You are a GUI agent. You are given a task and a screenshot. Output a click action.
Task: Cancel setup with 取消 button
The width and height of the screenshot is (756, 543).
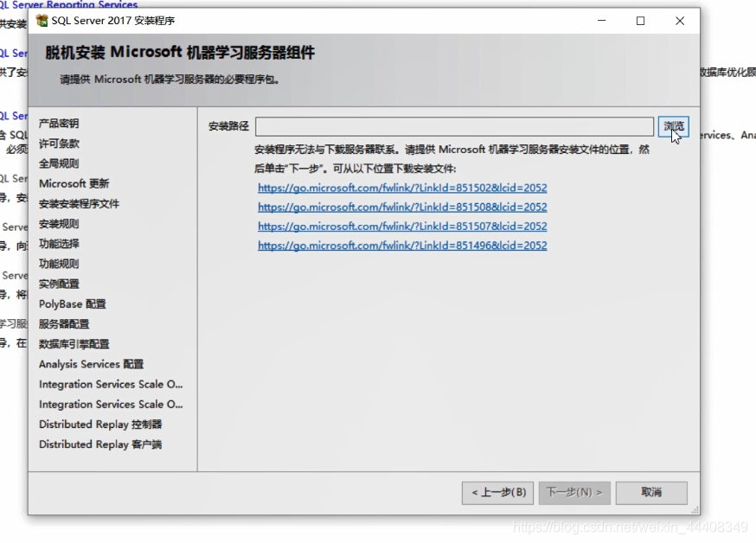[651, 492]
